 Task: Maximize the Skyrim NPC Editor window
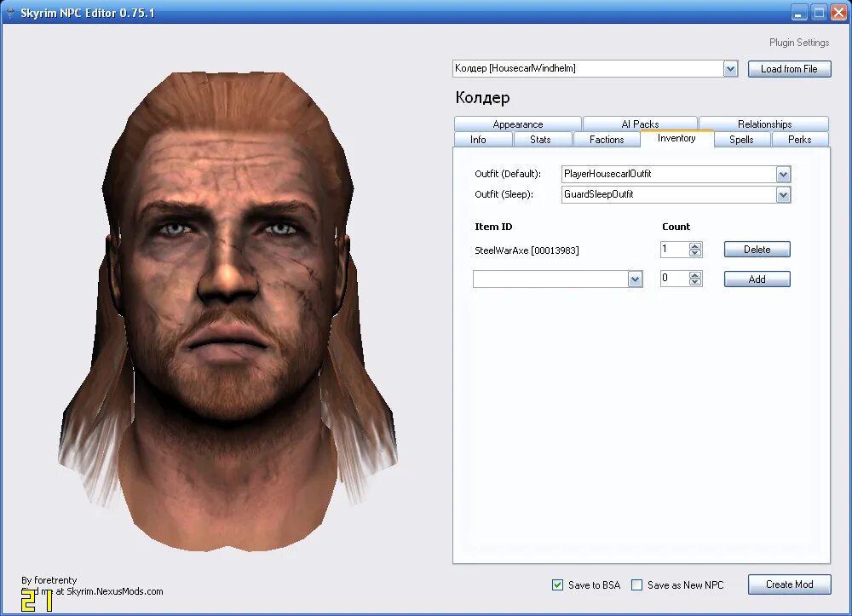coord(819,13)
